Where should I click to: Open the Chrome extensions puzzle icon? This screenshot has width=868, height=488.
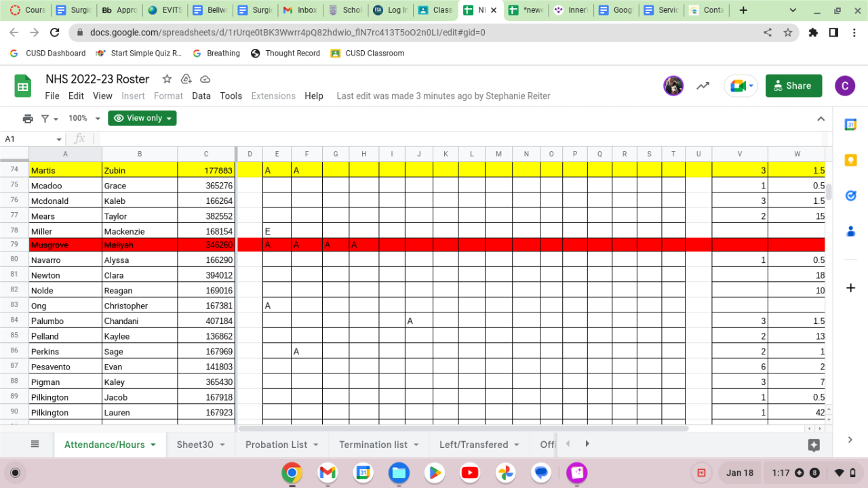click(813, 33)
